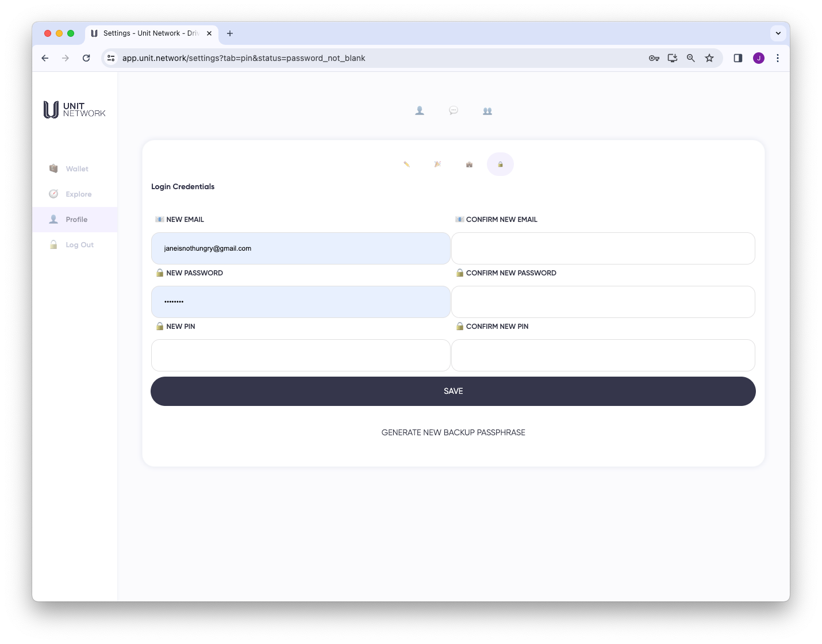Click Generate New Backup Passphrase link
This screenshot has width=822, height=644.
click(453, 432)
